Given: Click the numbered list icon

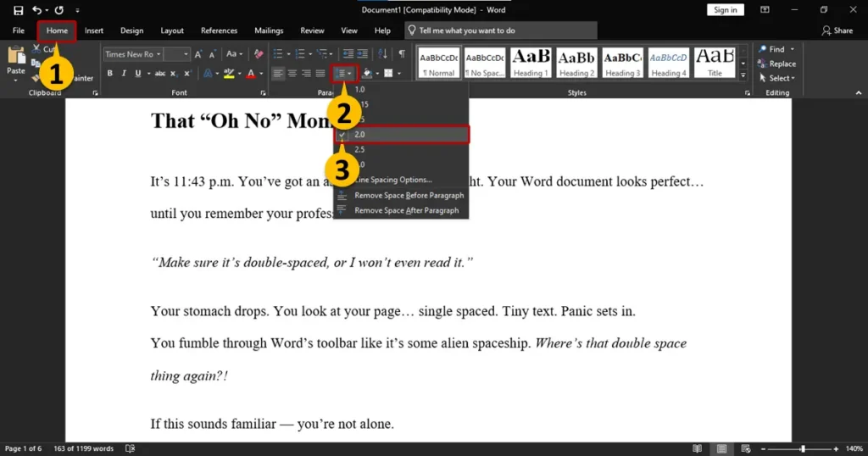Looking at the screenshot, I should pos(300,53).
